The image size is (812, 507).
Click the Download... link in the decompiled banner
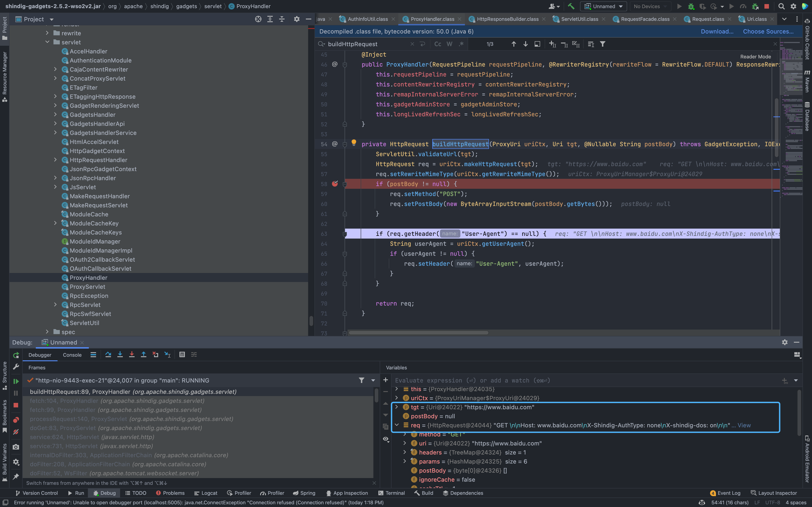point(717,31)
